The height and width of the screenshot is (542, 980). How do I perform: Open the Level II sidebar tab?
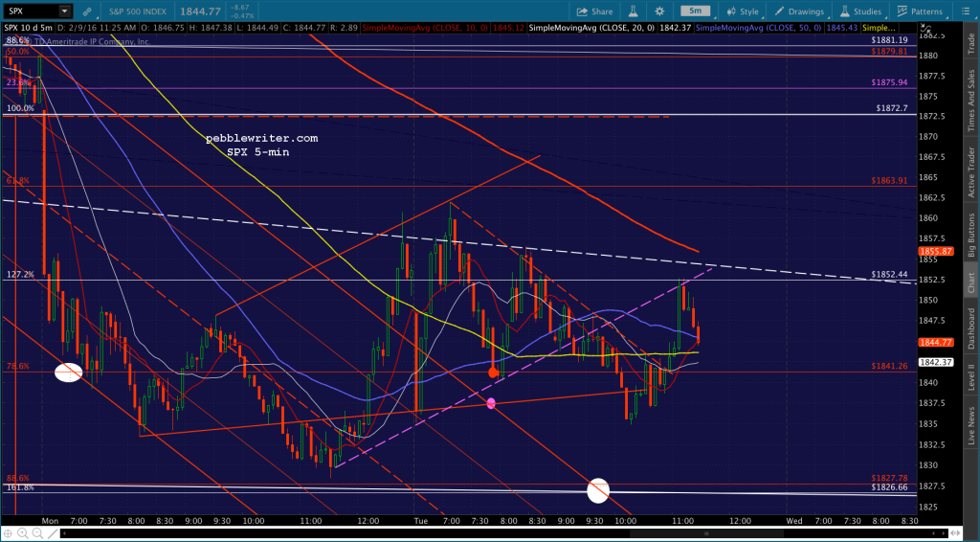coord(971,375)
